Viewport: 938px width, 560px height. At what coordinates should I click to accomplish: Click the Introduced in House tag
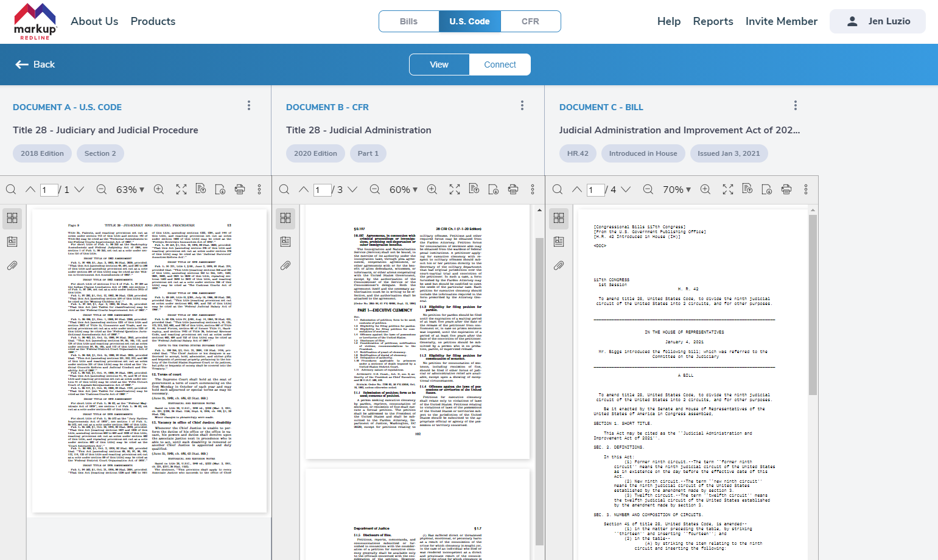click(x=643, y=153)
